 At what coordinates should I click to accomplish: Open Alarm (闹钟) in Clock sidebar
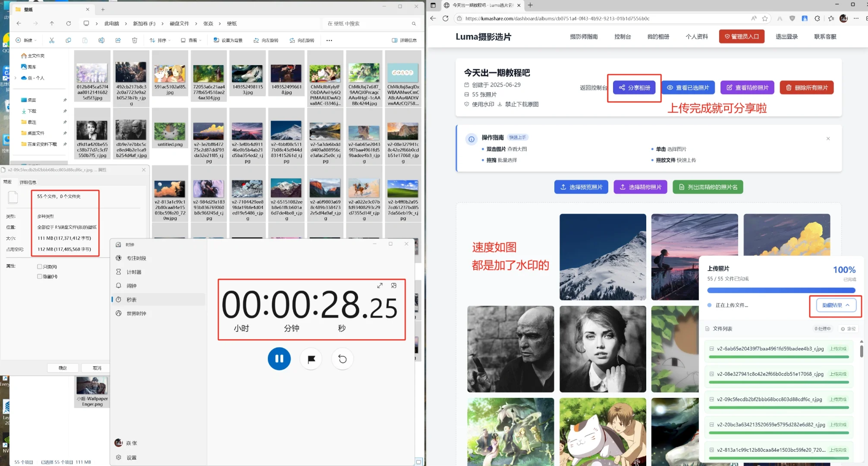(158, 286)
